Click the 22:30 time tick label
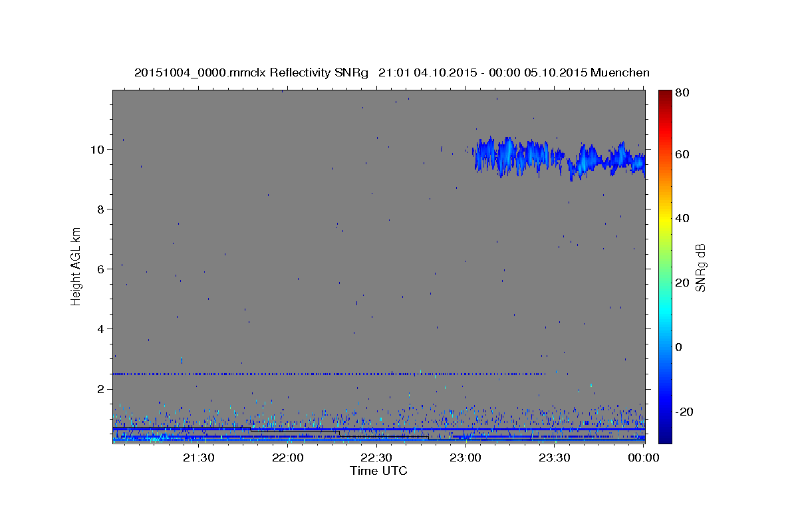This screenshot has width=798, height=532. 377,458
